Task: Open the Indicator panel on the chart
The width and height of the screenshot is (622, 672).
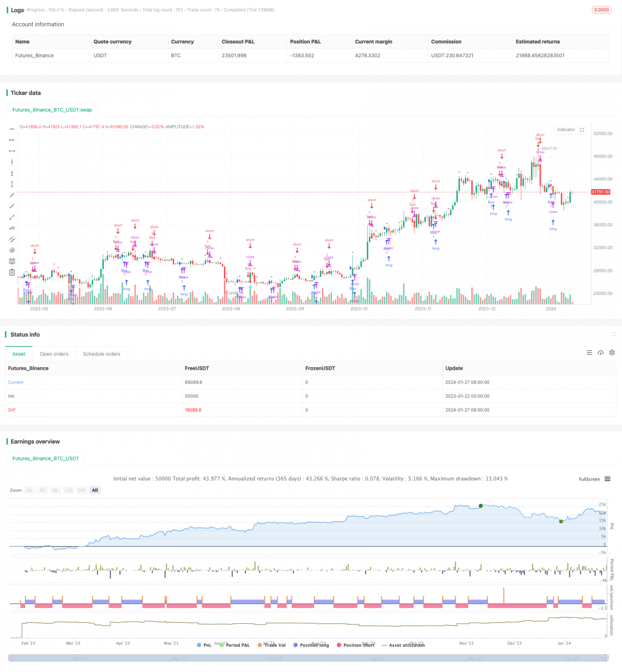Action: (x=566, y=130)
